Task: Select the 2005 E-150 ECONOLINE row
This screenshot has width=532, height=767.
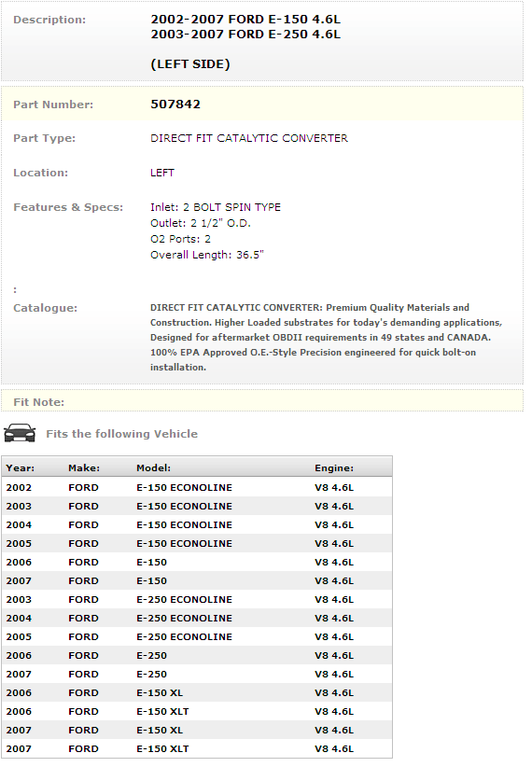Action: coord(197,543)
